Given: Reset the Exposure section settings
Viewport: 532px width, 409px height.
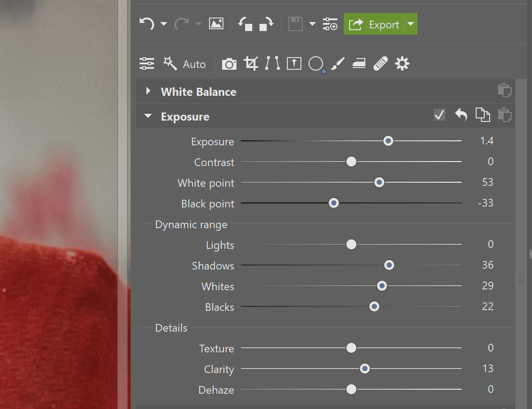Looking at the screenshot, I should click(461, 115).
